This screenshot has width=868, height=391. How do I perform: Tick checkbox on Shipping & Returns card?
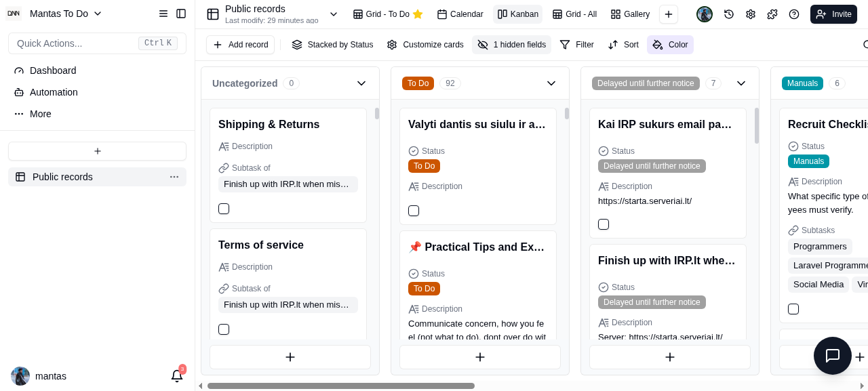tap(224, 209)
